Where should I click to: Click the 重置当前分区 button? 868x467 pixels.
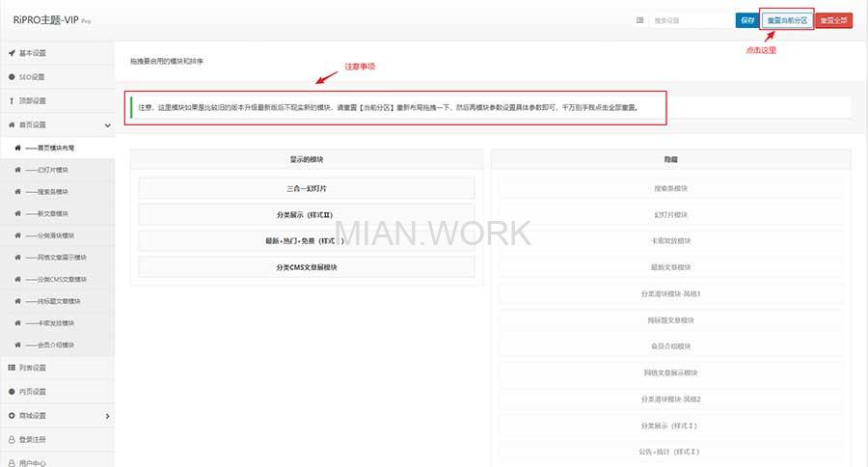coord(787,19)
